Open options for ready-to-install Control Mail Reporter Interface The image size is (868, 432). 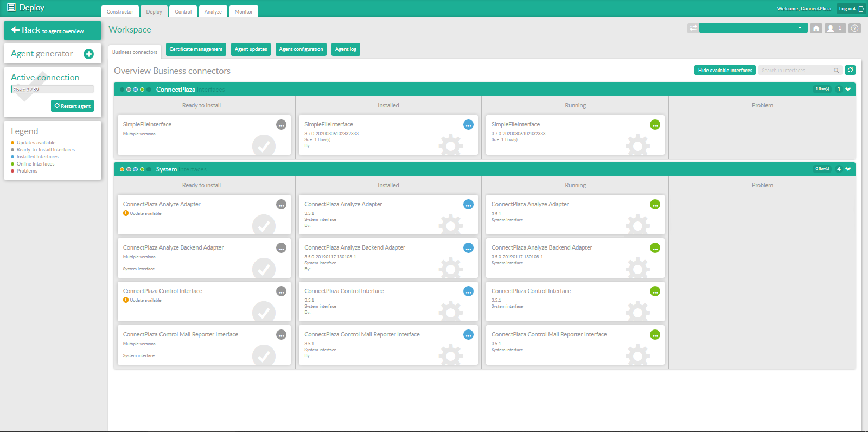click(x=281, y=335)
